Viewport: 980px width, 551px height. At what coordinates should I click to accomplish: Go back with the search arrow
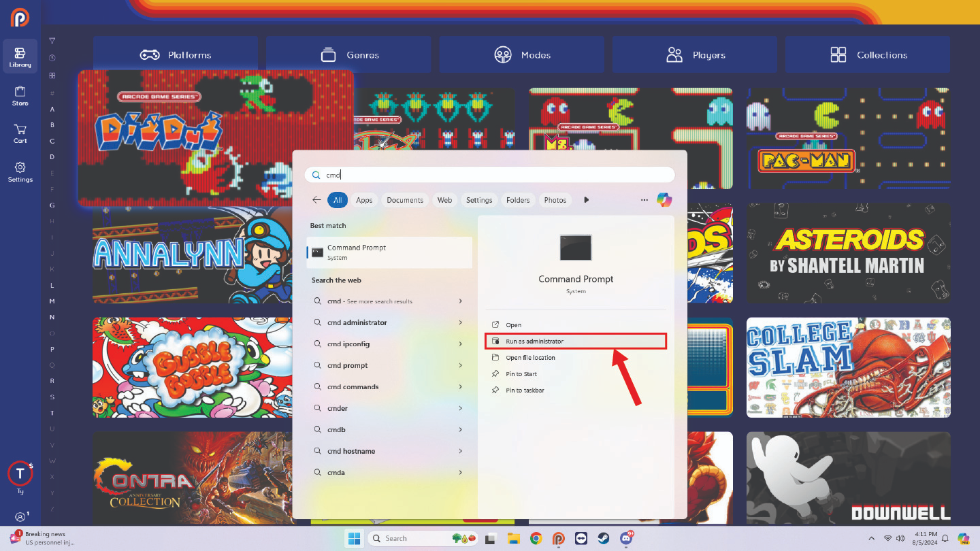tap(316, 200)
